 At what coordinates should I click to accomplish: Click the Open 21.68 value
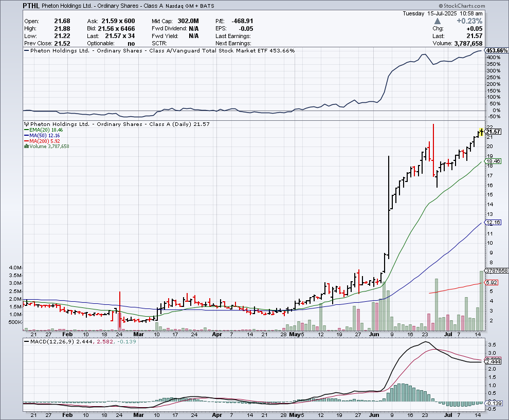tap(62, 21)
